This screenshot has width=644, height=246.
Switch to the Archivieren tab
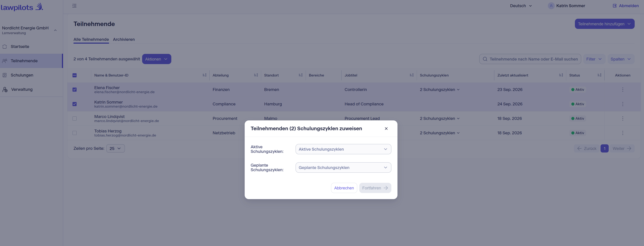(x=124, y=39)
